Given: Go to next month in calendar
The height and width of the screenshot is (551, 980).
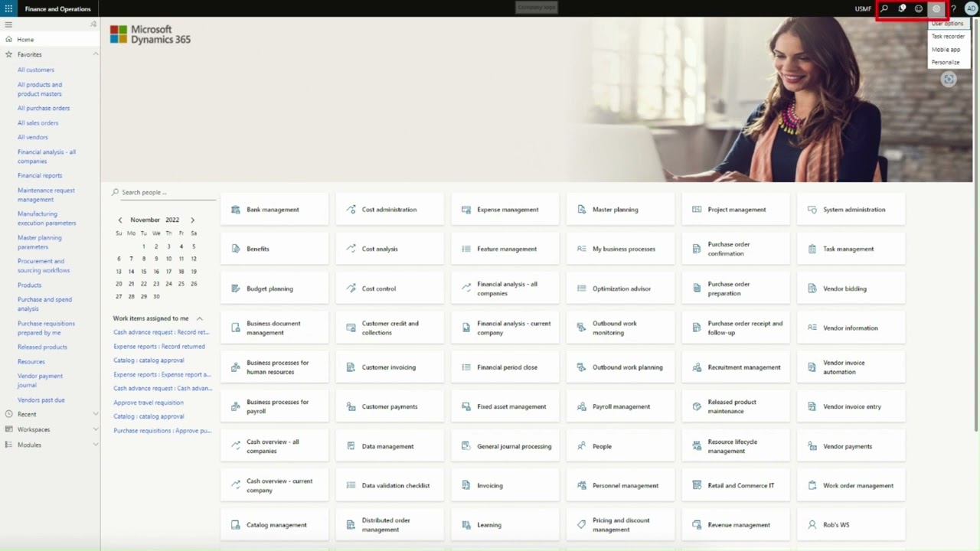Looking at the screenshot, I should pos(192,220).
